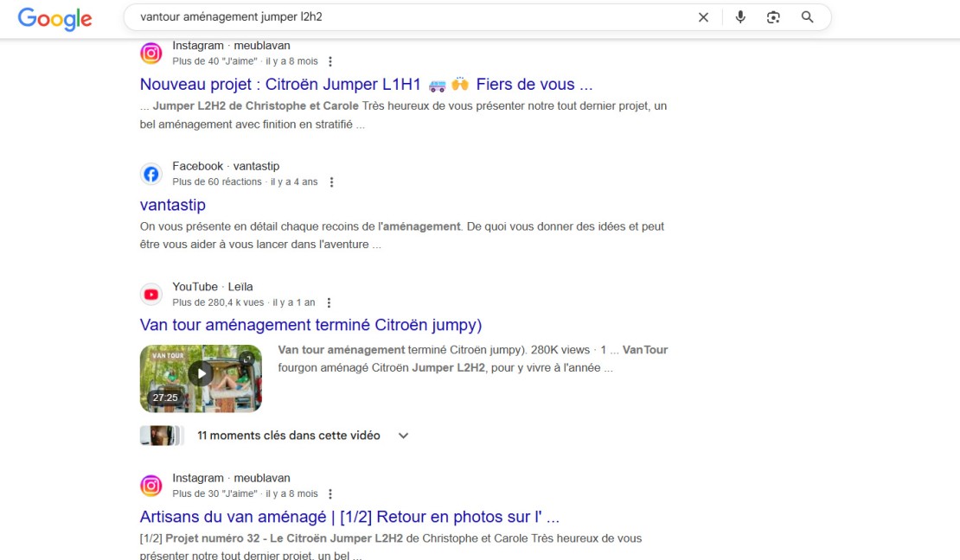Open three-dot menu for YouTube Leïla result
This screenshot has width=960, height=560.
(x=329, y=302)
